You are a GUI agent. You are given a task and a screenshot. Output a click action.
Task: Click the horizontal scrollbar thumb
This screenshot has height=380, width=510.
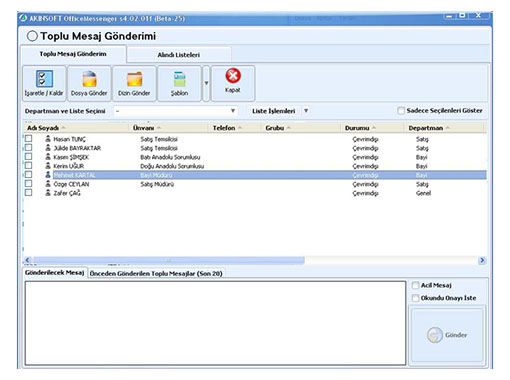click(169, 260)
